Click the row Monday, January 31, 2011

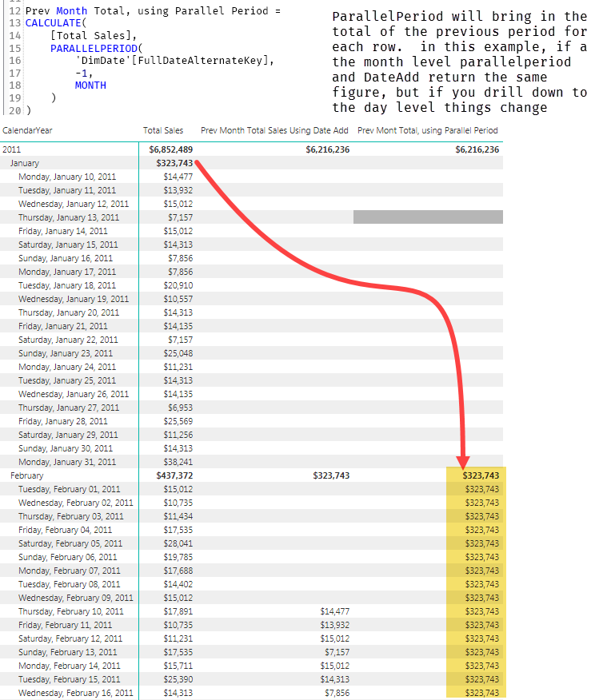click(x=251, y=462)
